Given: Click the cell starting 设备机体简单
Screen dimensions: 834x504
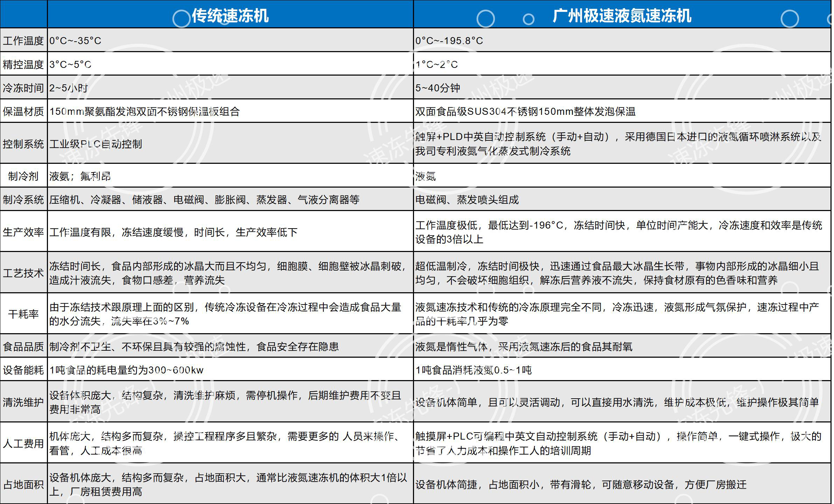Looking at the screenshot, I should [622, 401].
